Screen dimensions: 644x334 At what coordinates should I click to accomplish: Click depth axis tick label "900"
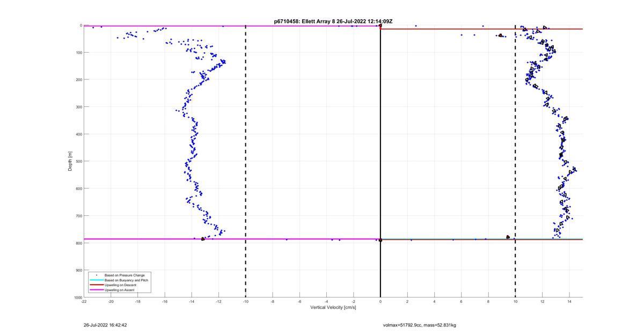[78, 270]
